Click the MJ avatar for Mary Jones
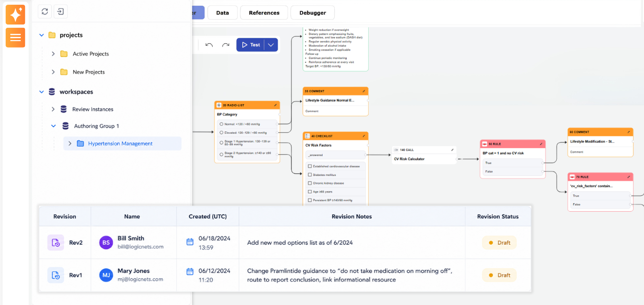Viewport: 644px width, 305px height. [106, 275]
